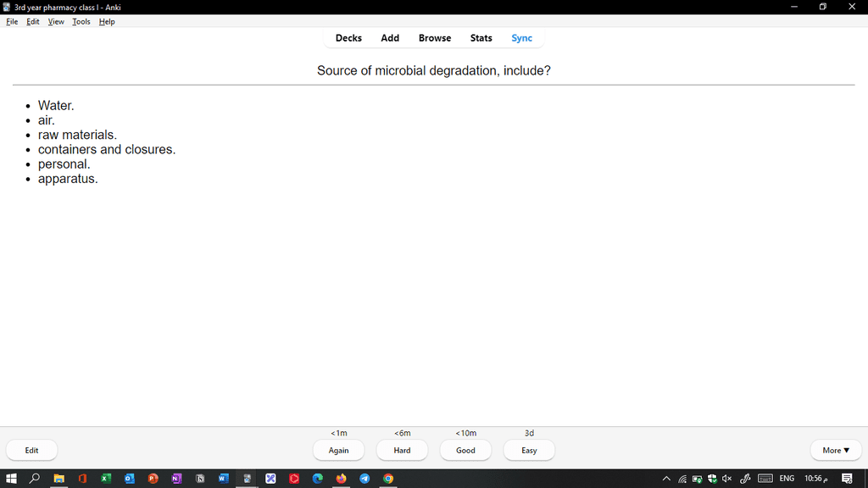Open PowerPoint from the taskbar
Screen dimensions: 868x488
153,479
